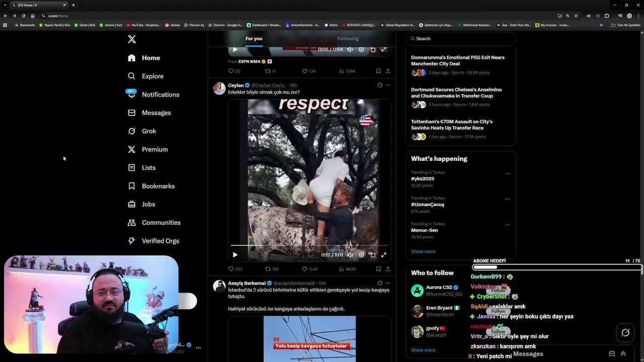Image resolution: width=644 pixels, height=362 pixels.
Task: Show more under Who to follow
Action: (x=423, y=350)
